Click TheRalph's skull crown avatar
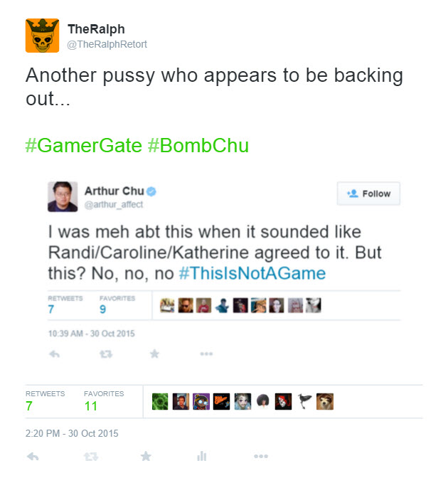Viewport: 448px width, 483px height. pos(42,36)
